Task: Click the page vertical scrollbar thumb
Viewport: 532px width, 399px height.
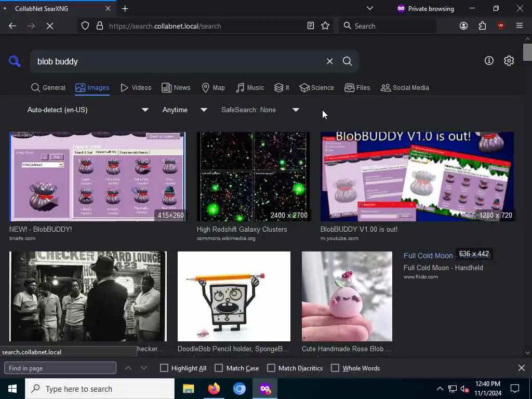Action: [x=527, y=52]
